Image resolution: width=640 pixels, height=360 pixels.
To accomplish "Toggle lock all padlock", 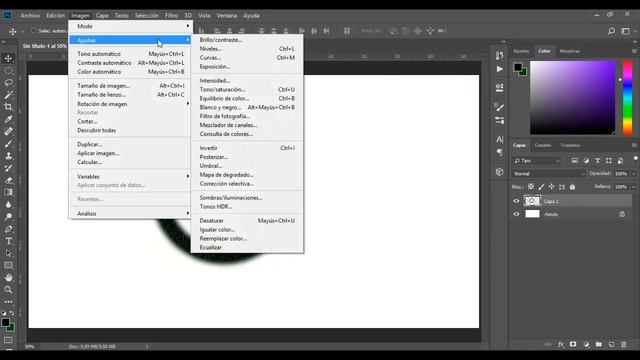I will click(x=572, y=187).
